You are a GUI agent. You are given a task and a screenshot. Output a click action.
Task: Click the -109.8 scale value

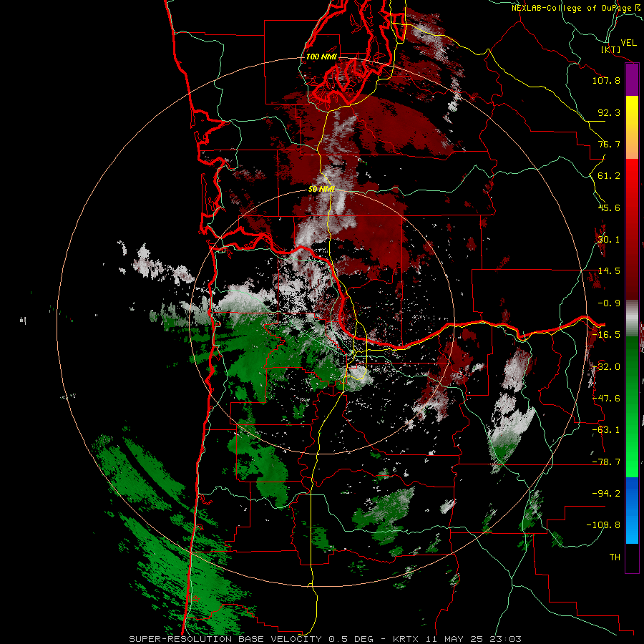tap(603, 525)
